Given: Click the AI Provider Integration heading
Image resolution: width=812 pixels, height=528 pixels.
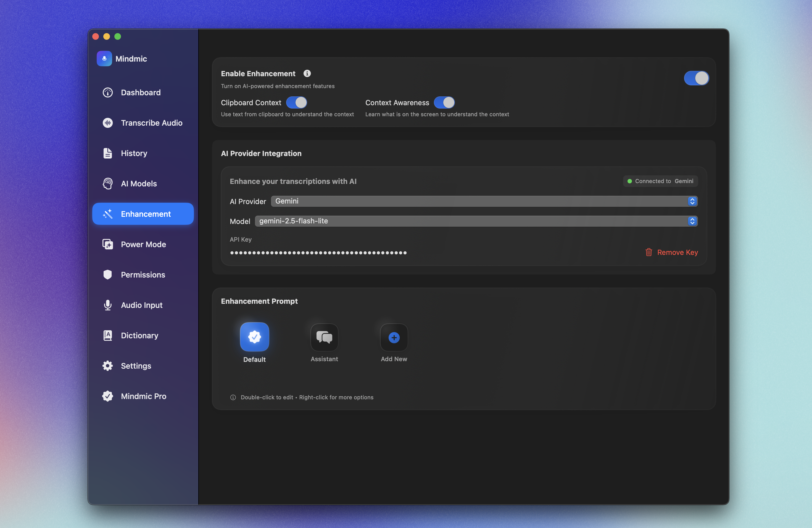Looking at the screenshot, I should [x=261, y=154].
